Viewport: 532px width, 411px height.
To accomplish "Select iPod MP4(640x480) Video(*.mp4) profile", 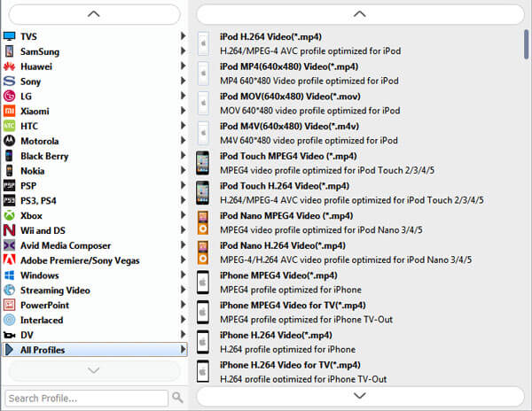I will pyautogui.click(x=359, y=74).
